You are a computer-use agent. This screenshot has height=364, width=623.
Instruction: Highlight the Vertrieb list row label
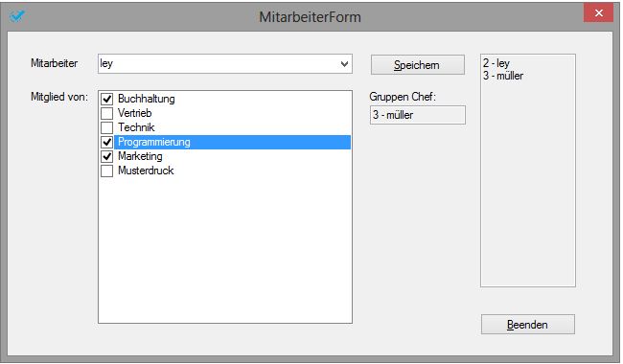[135, 113]
